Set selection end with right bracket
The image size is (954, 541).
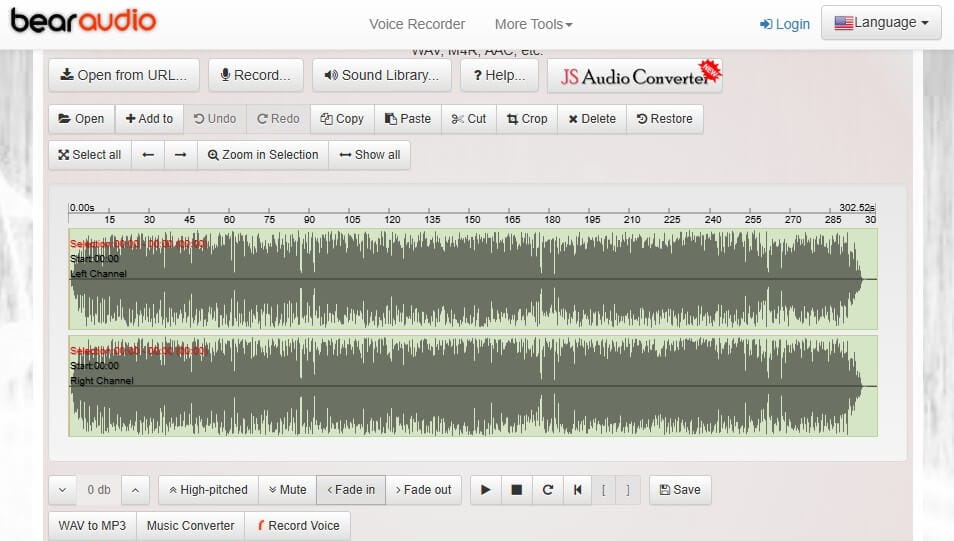click(628, 490)
